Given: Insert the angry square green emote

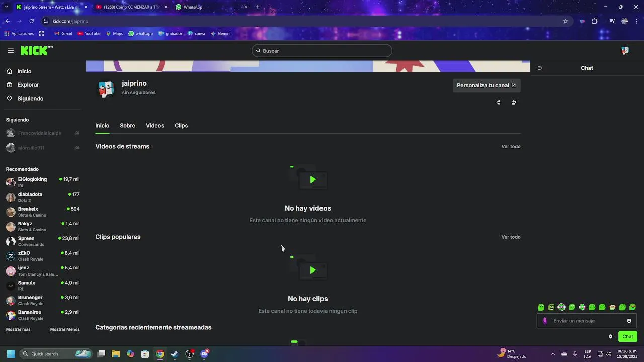Looking at the screenshot, I should pos(551,307).
